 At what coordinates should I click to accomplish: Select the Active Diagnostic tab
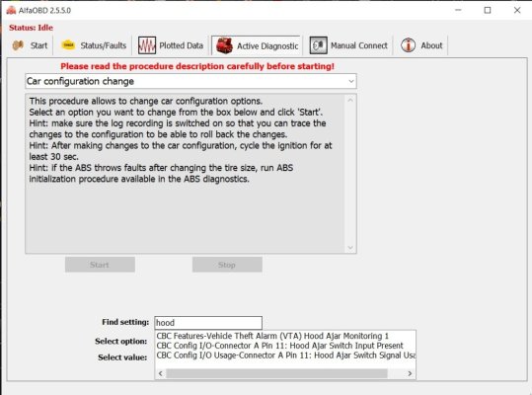coord(257,45)
